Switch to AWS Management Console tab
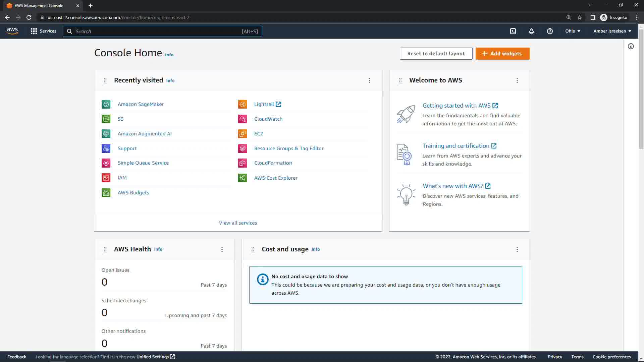This screenshot has height=362, width=644. tap(39, 6)
